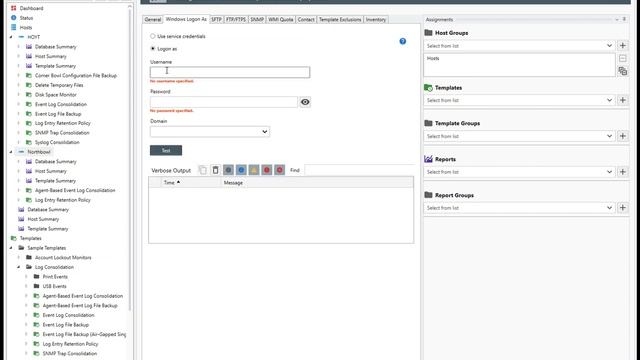Click into the Find search field
The image size is (640, 360).
tap(359, 170)
